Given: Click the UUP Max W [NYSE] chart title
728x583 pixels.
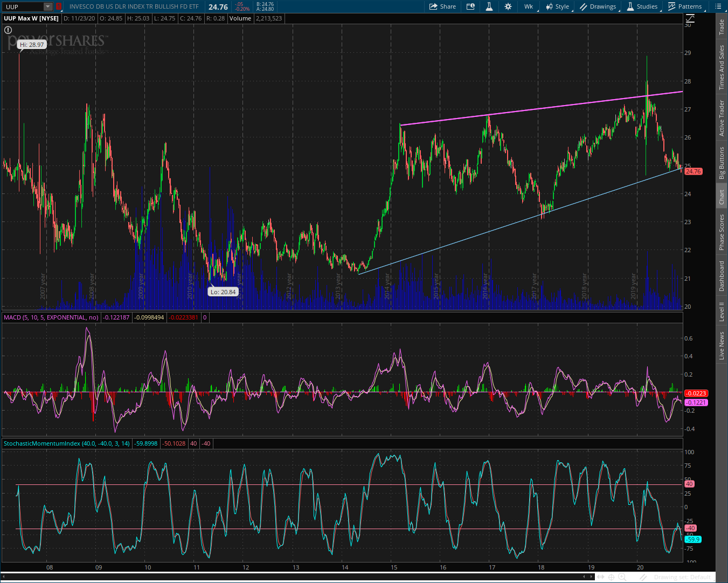Looking at the screenshot, I should click(31, 18).
